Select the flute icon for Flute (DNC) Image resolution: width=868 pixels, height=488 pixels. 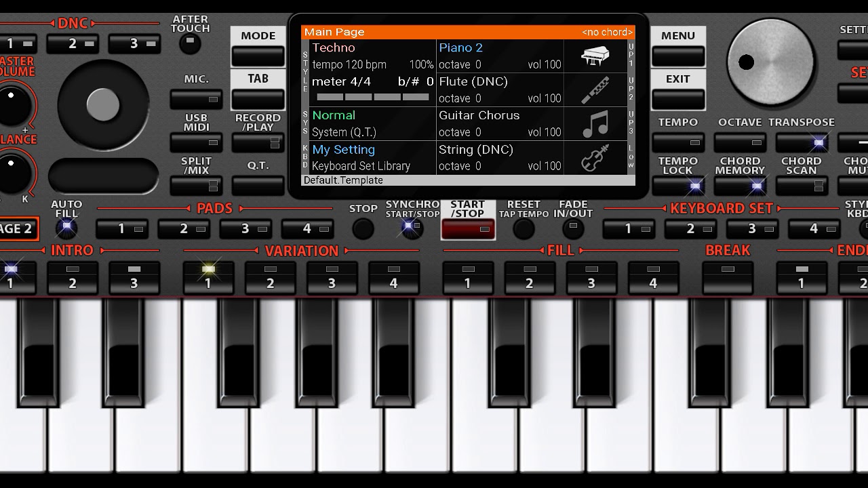[595, 89]
